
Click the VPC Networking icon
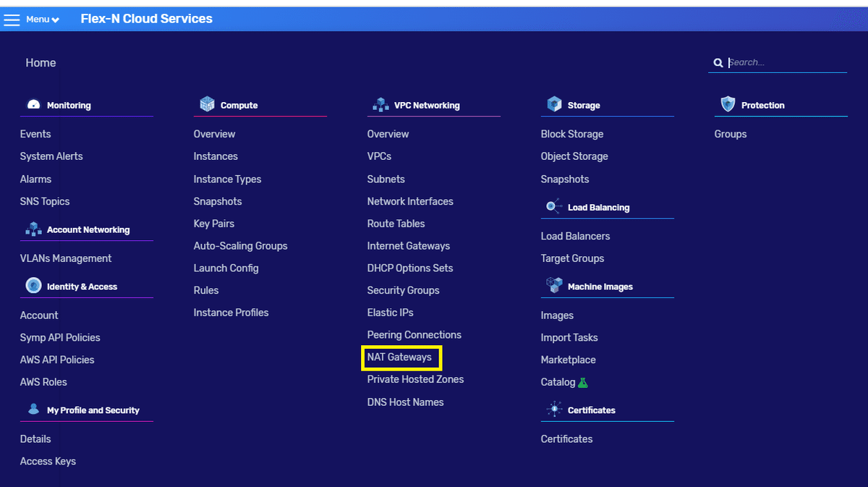tap(380, 105)
